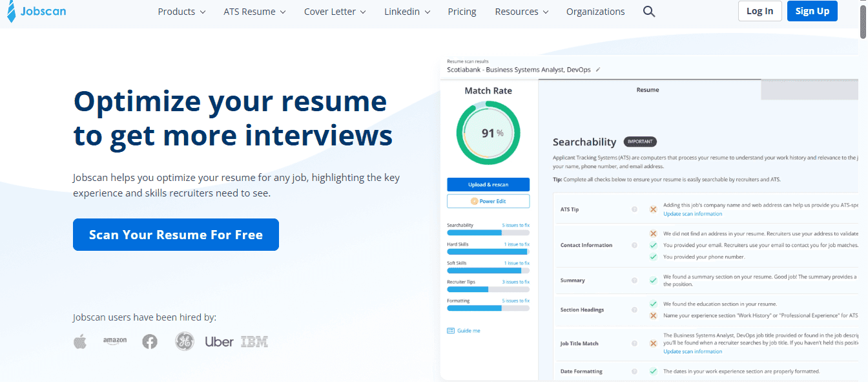Click the green check for provided phone number

coord(653,257)
